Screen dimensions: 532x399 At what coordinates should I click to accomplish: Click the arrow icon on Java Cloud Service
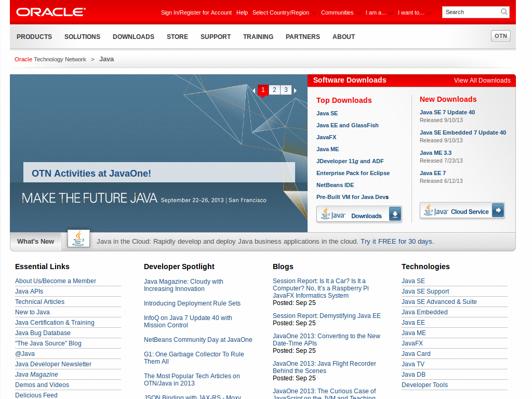point(498,210)
